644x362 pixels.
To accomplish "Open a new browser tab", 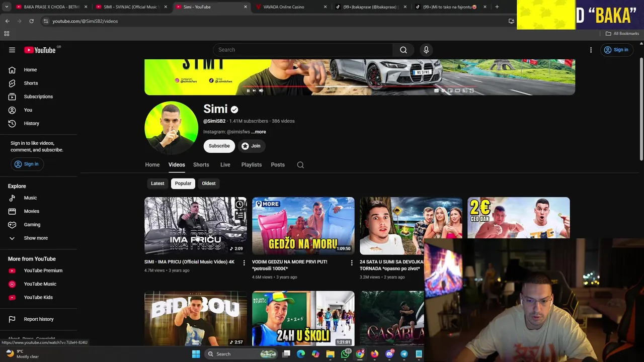I will point(497,7).
